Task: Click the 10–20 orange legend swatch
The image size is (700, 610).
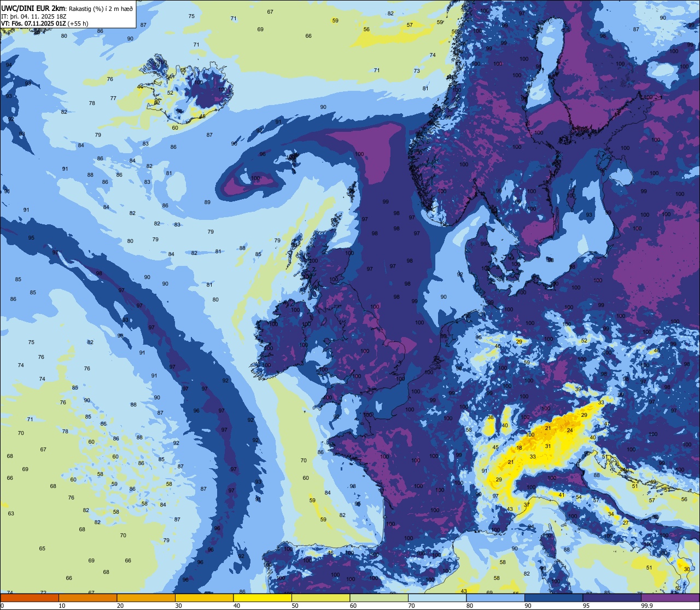Action: coord(87,597)
